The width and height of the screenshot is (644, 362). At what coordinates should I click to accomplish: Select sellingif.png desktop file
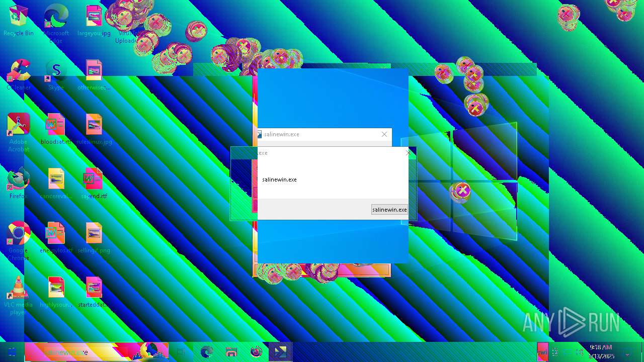pos(94,238)
